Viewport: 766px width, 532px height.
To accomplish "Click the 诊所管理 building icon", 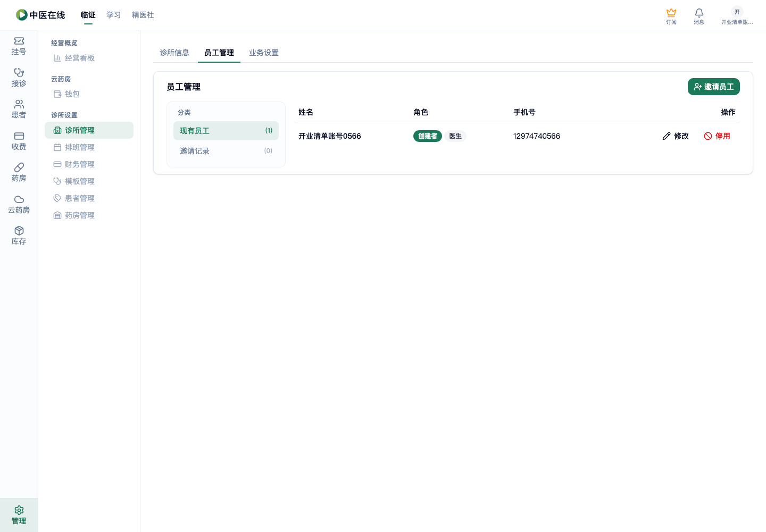I will pyautogui.click(x=57, y=130).
